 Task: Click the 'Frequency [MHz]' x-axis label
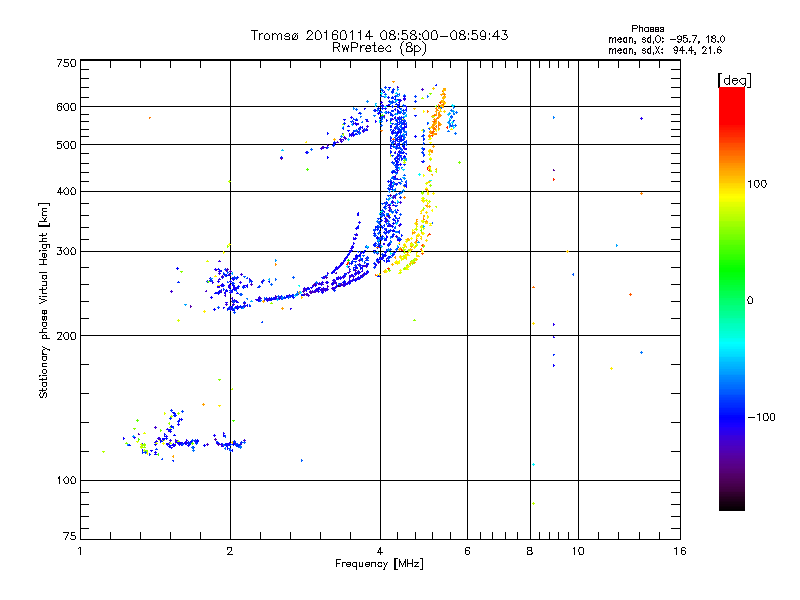379,564
